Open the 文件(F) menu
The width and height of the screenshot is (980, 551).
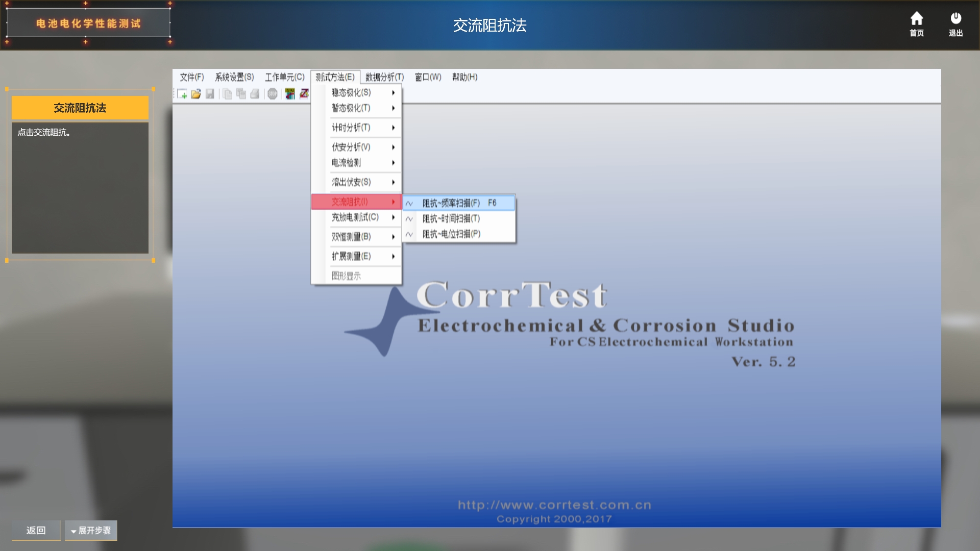click(x=192, y=77)
